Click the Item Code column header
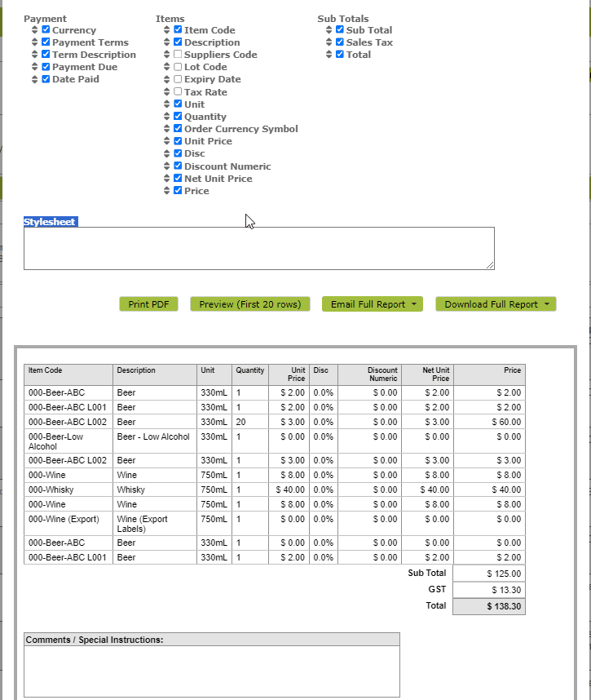Viewport: 591px width, 700px height. pos(68,374)
